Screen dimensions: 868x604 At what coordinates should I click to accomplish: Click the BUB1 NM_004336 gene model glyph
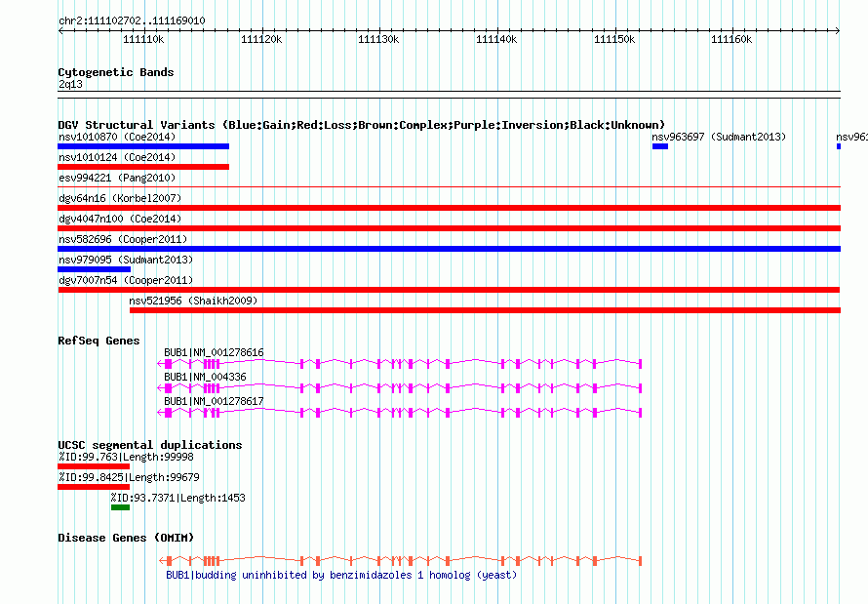pyautogui.click(x=400, y=388)
